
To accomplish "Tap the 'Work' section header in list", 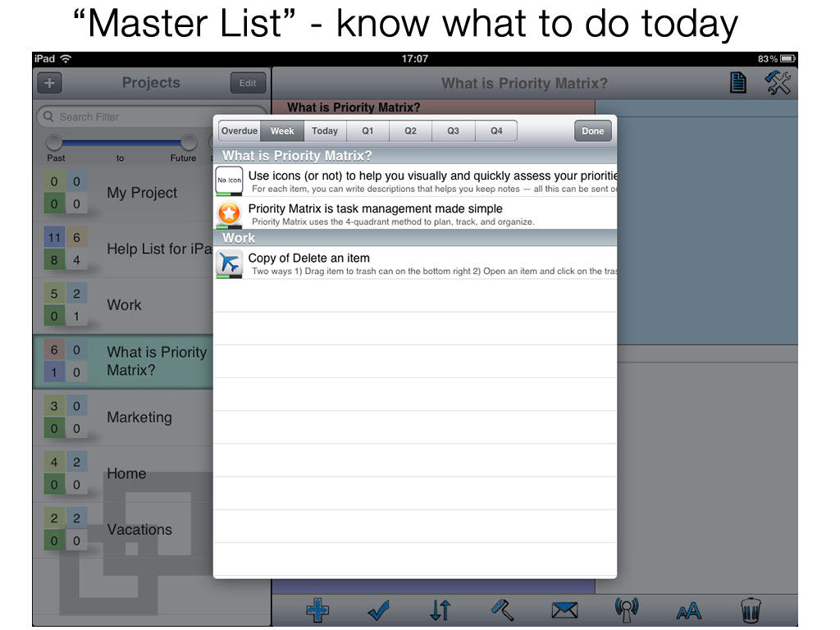I will tap(415, 238).
